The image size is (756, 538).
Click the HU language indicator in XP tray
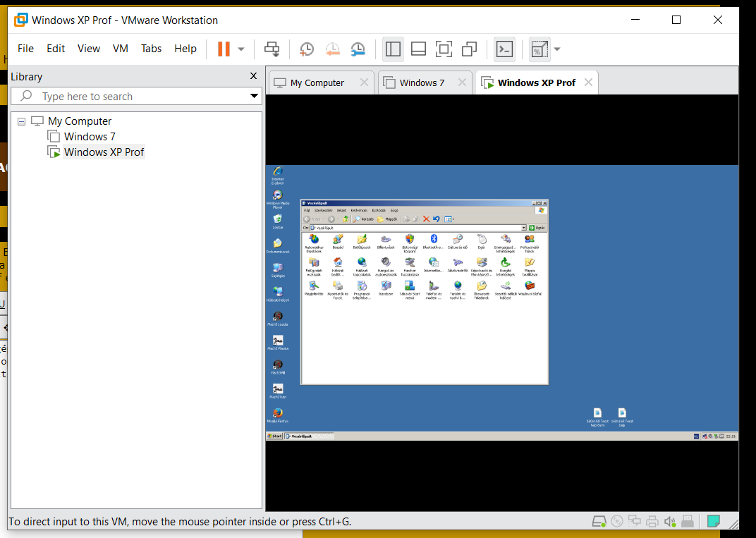click(696, 436)
